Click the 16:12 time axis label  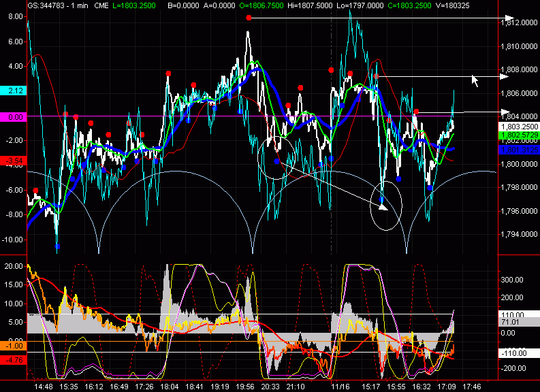[x=94, y=387]
